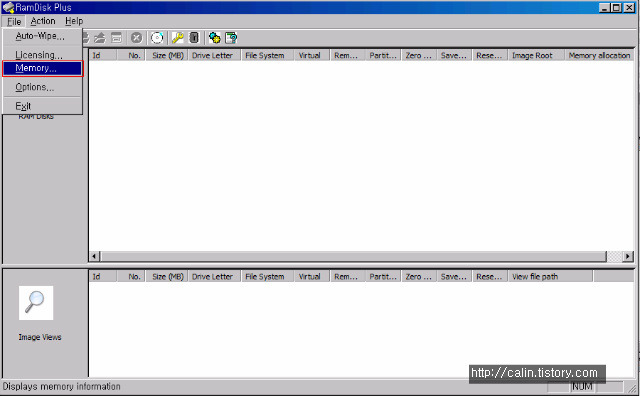This screenshot has width=640, height=396.
Task: Click File System header in Image Views list
Action: [267, 276]
